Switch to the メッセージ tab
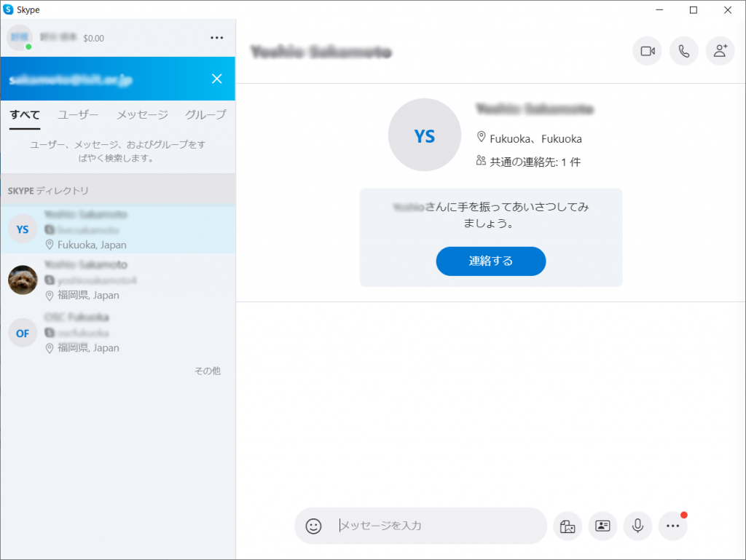Screen dimensions: 746x560 142,115
